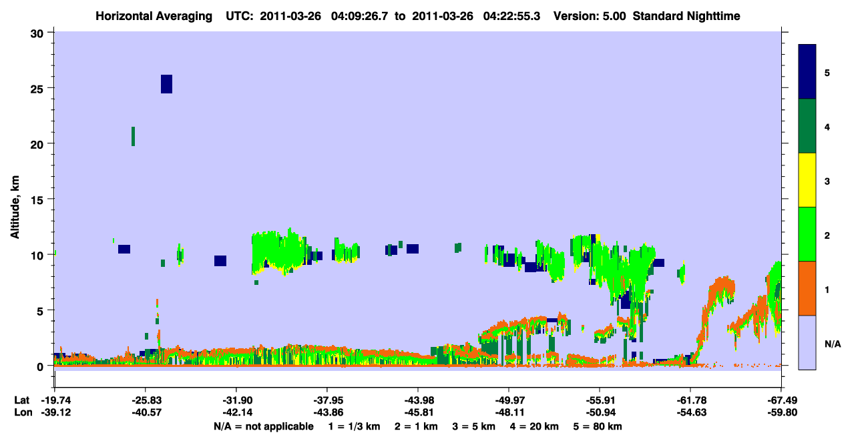Click the '20' altitude tick label
Viewport: 868px width, 445px height.
coord(39,144)
